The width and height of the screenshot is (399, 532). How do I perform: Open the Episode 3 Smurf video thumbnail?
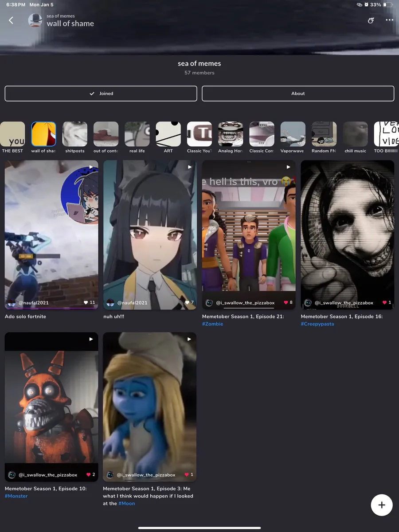[x=150, y=407]
